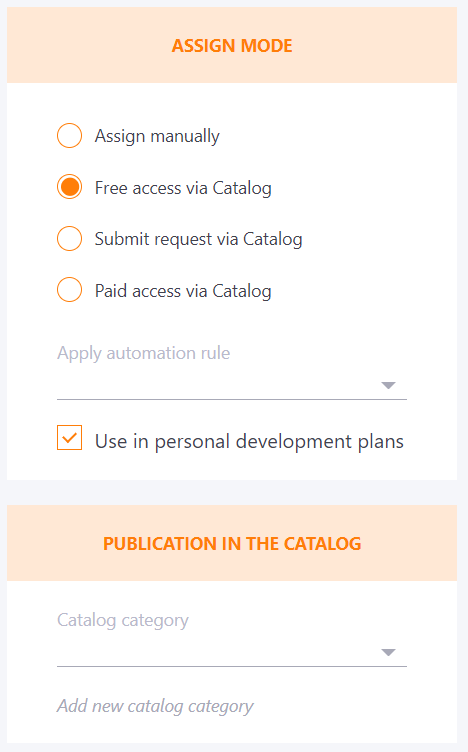Click the Catalog category placeholder label

point(123,621)
